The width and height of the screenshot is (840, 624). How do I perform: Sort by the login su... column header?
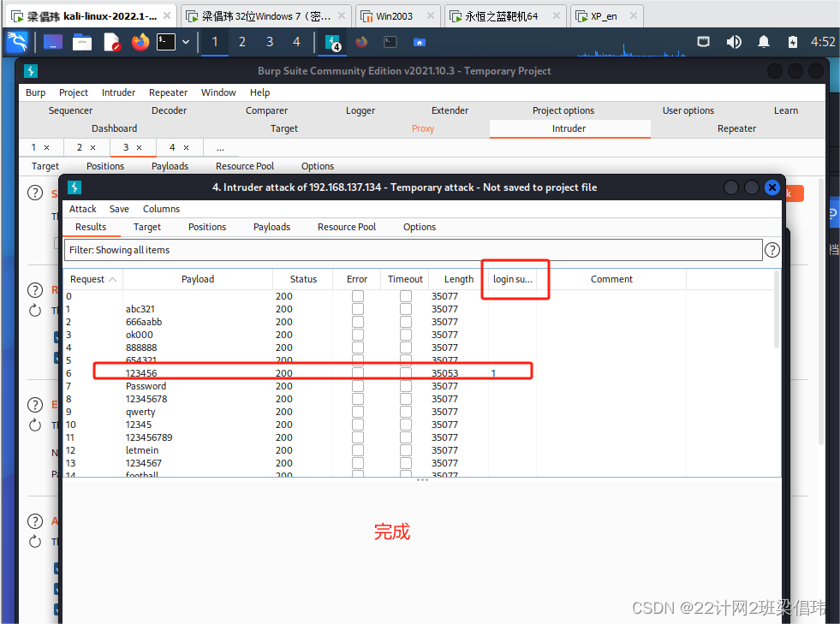point(513,279)
